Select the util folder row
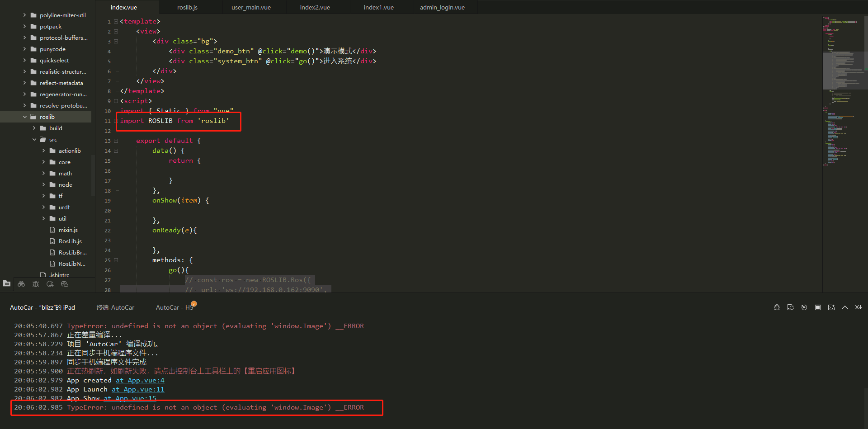The height and width of the screenshot is (429, 868). coord(46,218)
